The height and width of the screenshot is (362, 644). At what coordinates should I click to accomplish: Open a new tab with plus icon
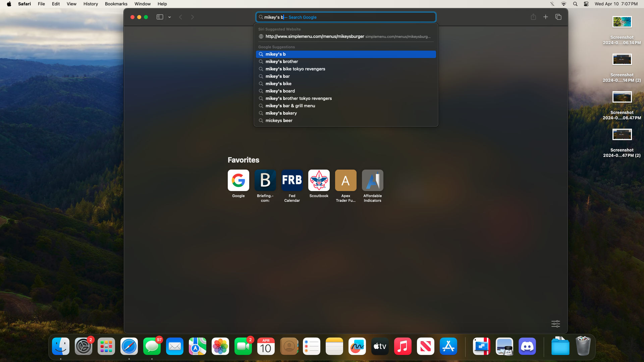(x=546, y=17)
